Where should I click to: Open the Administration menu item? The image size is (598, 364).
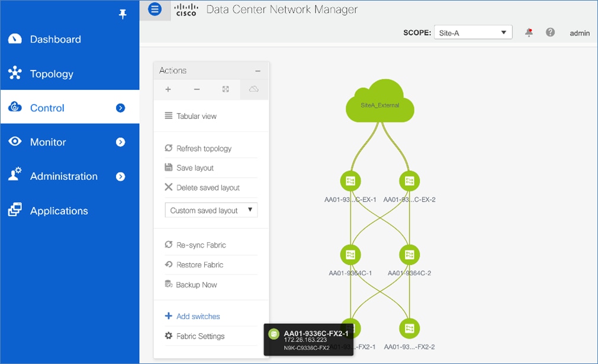pos(70,176)
